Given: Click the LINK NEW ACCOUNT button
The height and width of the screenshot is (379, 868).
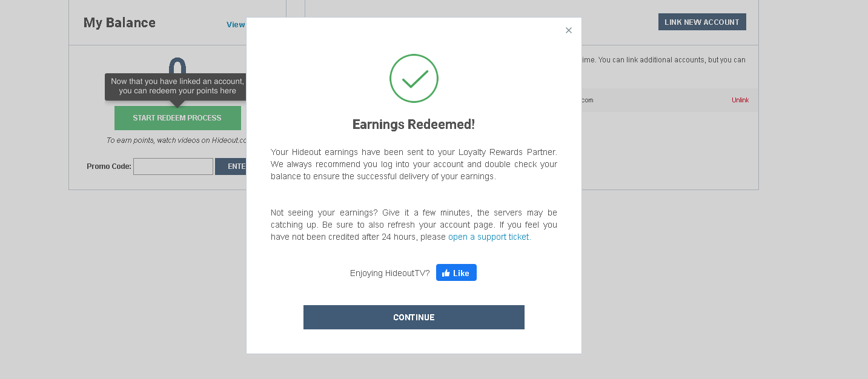Looking at the screenshot, I should [702, 22].
